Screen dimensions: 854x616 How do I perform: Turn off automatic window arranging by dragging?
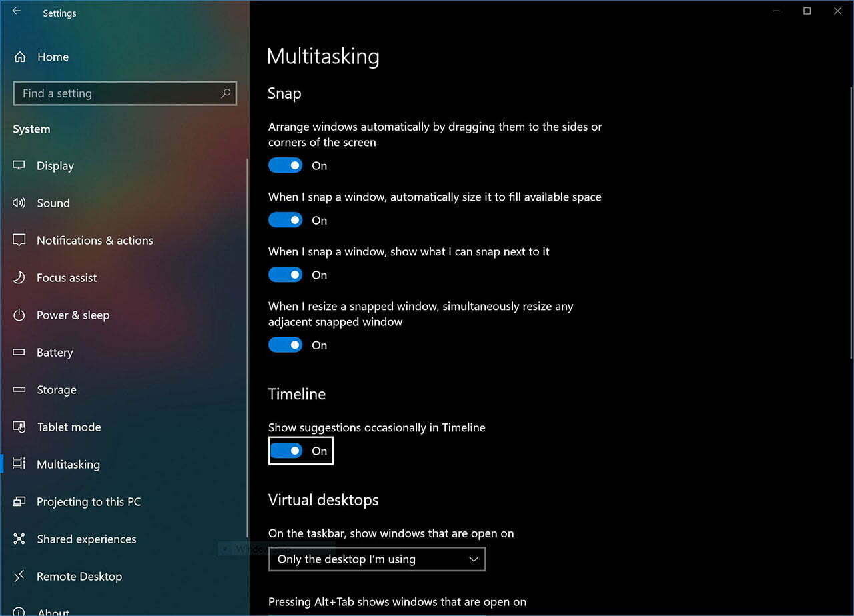286,165
